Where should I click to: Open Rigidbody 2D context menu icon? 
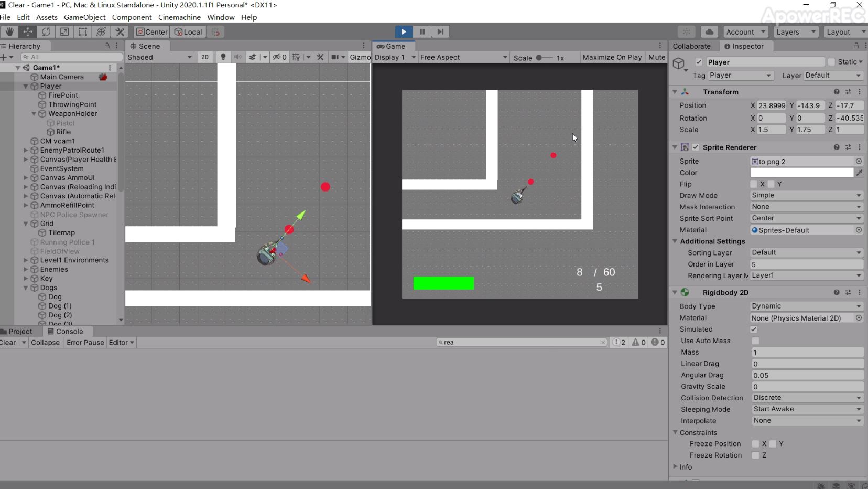tap(860, 292)
